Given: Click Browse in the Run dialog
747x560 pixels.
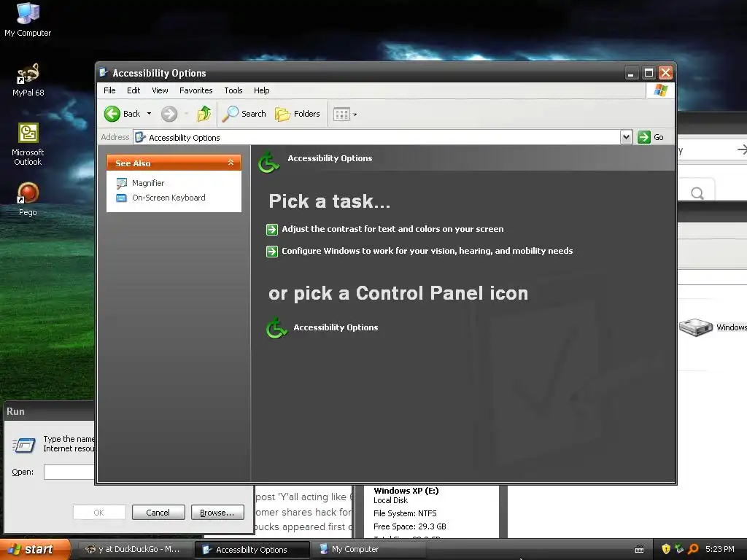Looking at the screenshot, I should coord(217,513).
